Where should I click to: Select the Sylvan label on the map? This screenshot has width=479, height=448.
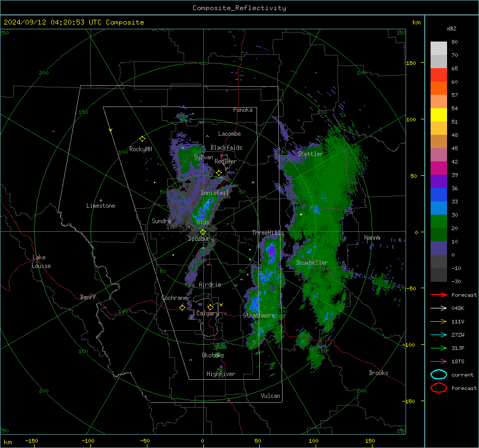pos(203,157)
